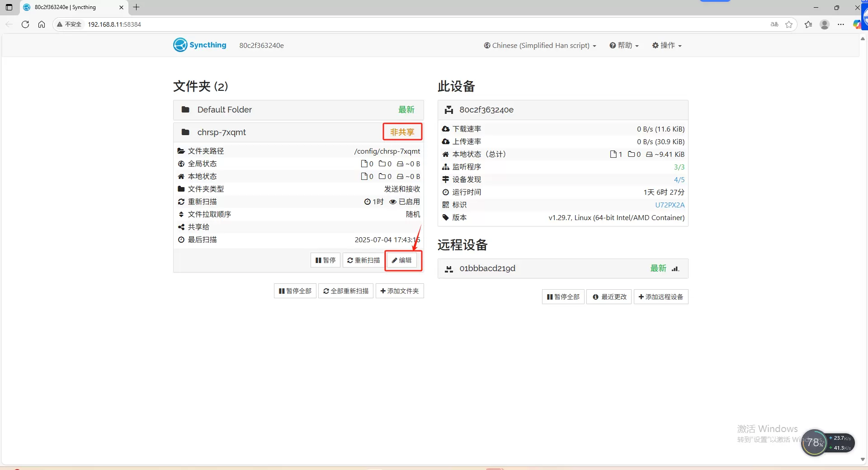This screenshot has width=868, height=470.
Task: Open the favorites list icon in toolbar
Action: coord(808,24)
